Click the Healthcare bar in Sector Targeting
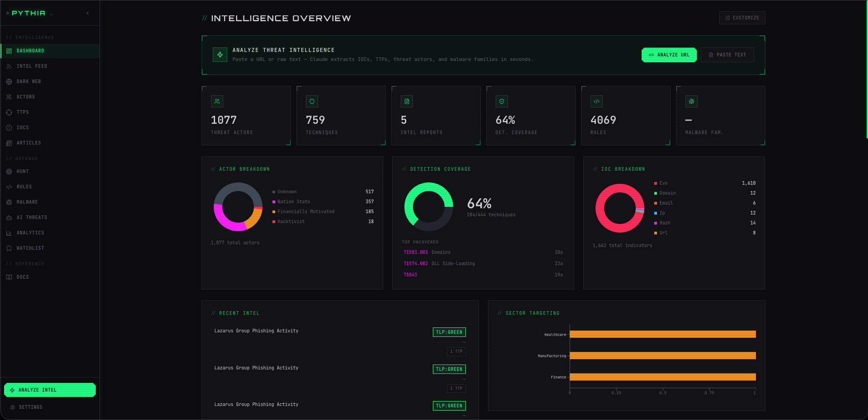The width and height of the screenshot is (868, 420). pyautogui.click(x=663, y=334)
